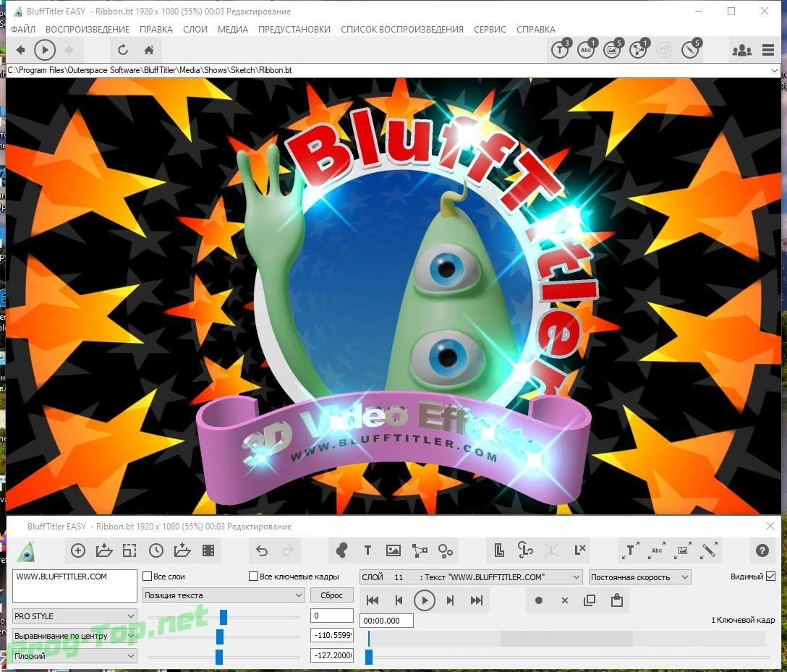Open the PRO STYLE dropdown

tap(75, 616)
